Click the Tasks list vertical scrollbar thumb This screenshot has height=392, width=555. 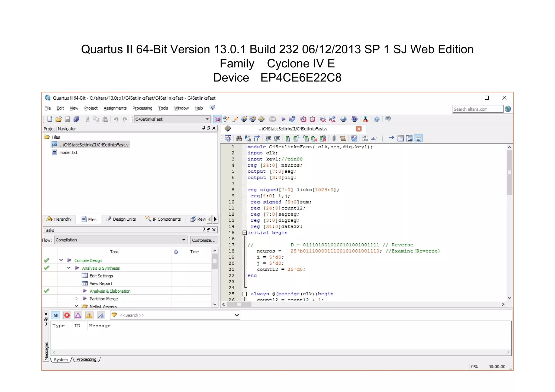pos(215,261)
